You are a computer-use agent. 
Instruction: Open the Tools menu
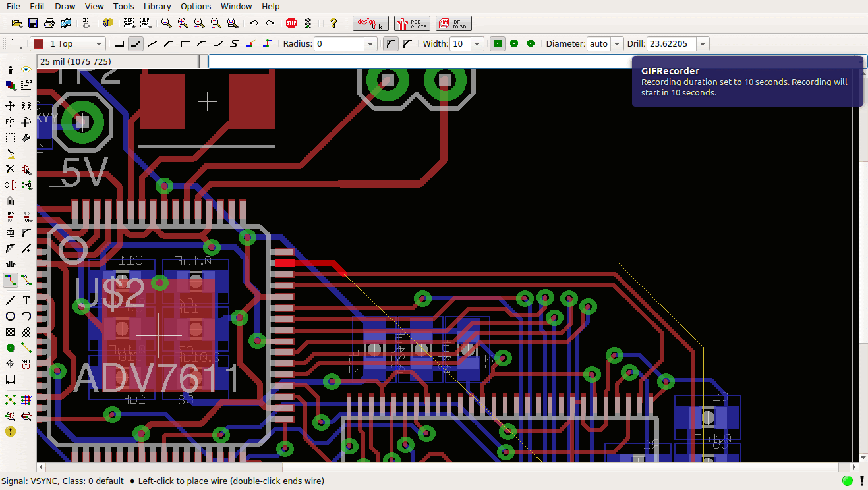click(123, 7)
